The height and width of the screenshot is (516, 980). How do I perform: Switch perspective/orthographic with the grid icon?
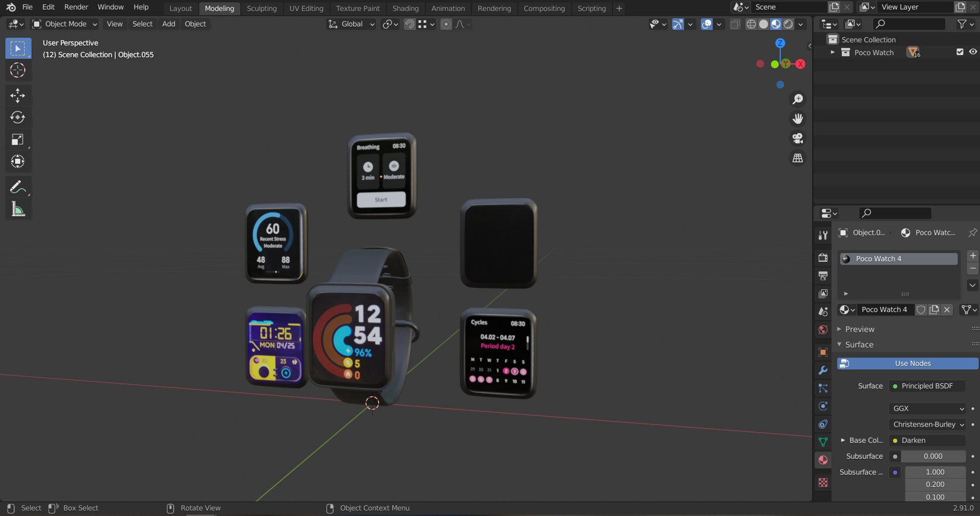coord(797,158)
